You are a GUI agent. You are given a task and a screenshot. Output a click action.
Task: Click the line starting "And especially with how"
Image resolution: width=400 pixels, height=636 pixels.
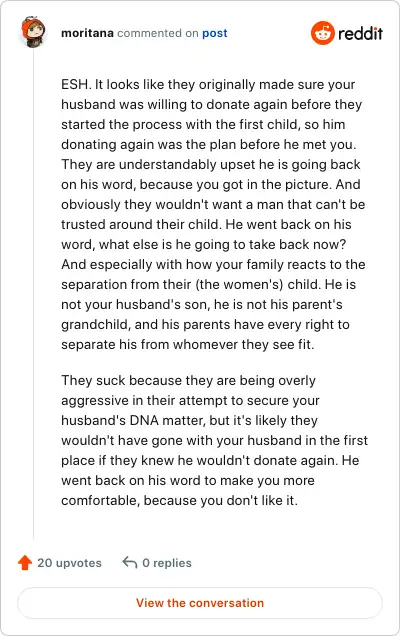213,264
